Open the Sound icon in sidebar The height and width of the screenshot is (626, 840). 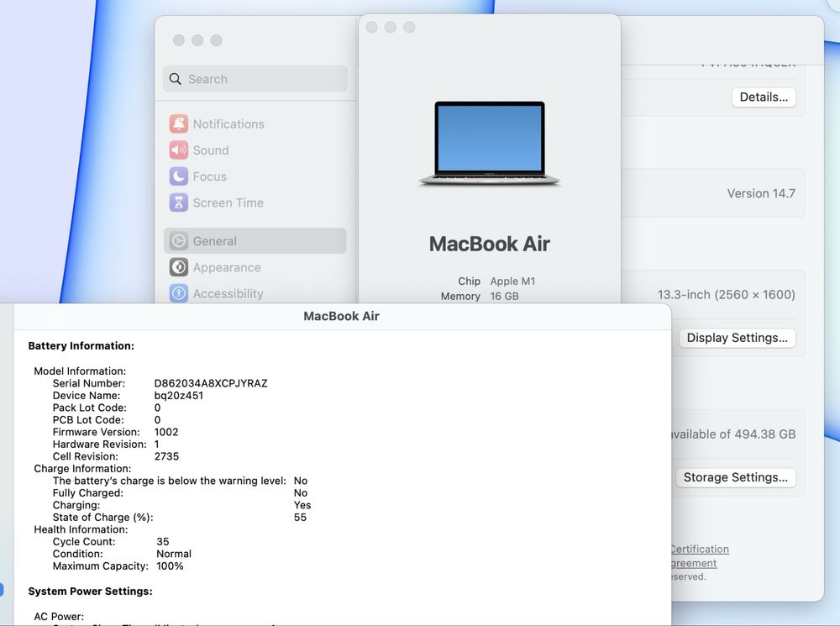coord(178,150)
